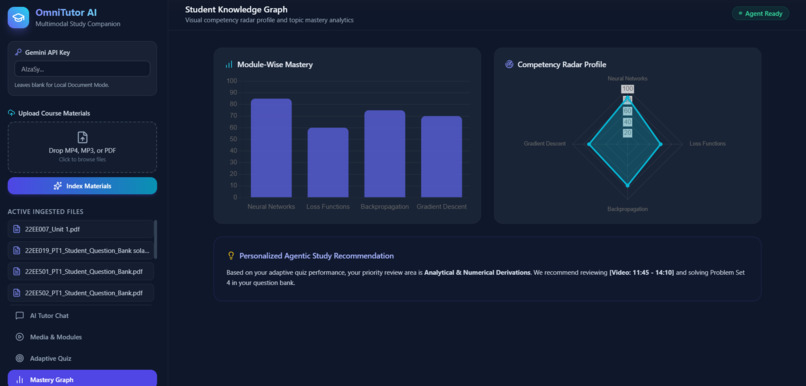Click the file icon for 22EE501_PT1_Student_Question_Bank.pdf

point(16,271)
